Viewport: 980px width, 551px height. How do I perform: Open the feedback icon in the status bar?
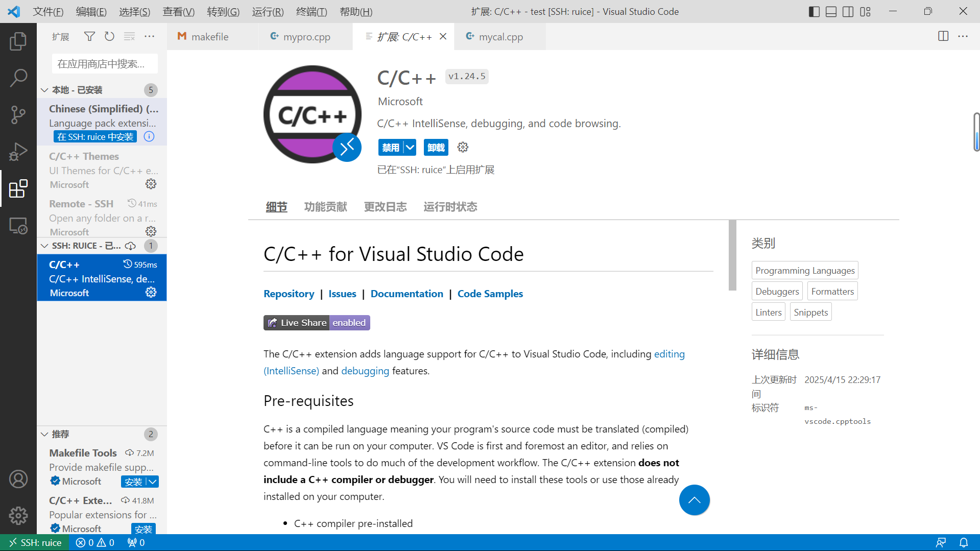[941, 542]
